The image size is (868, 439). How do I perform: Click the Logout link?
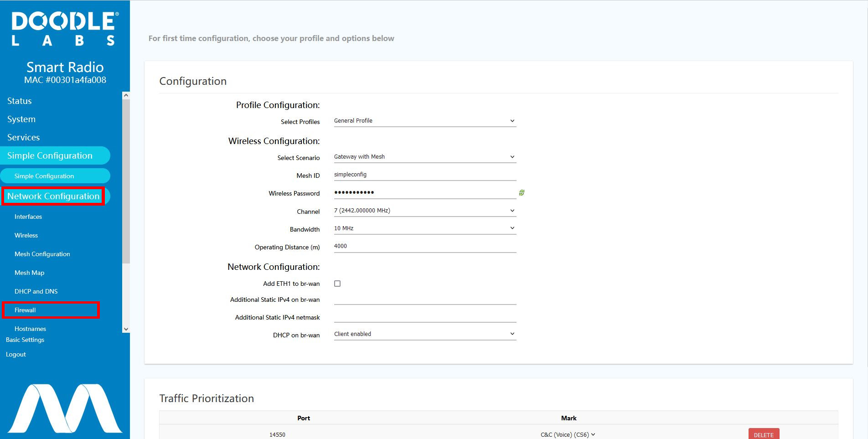coord(16,354)
